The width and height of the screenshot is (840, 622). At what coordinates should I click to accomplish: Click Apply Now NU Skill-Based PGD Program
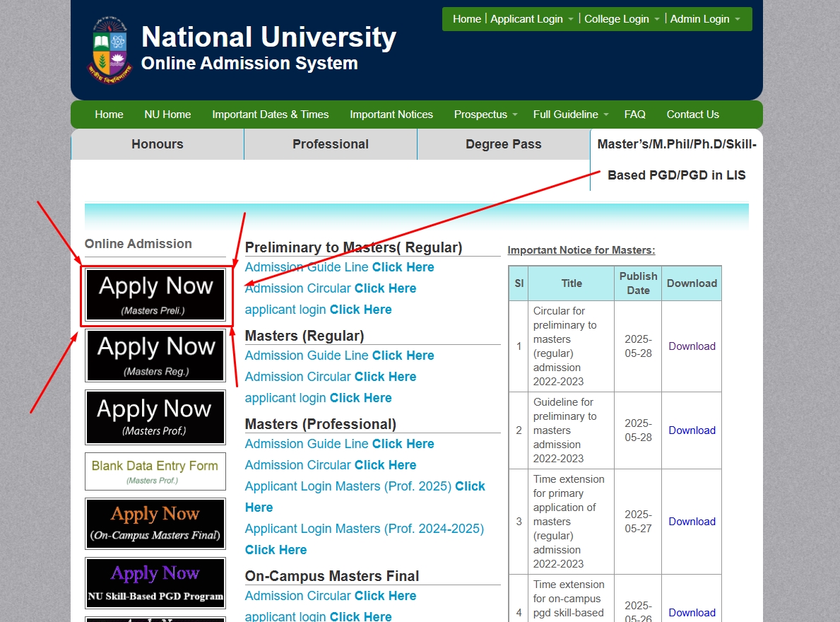point(155,583)
